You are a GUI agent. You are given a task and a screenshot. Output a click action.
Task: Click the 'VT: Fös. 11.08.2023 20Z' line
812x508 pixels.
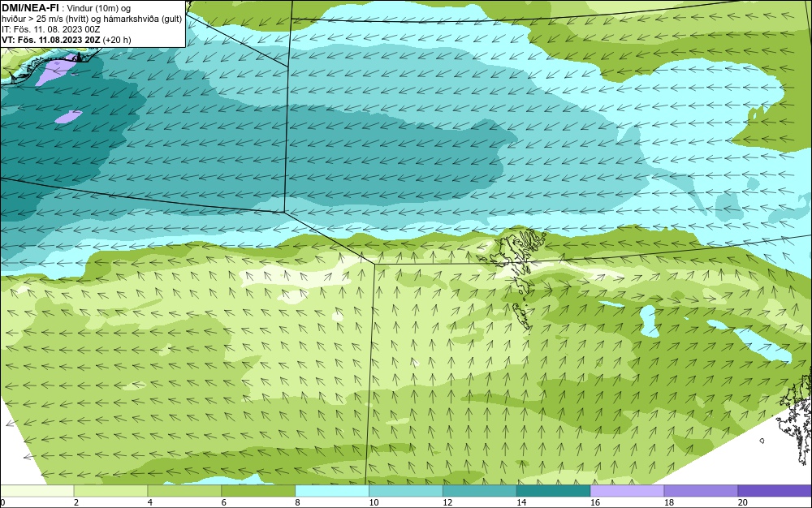point(67,40)
